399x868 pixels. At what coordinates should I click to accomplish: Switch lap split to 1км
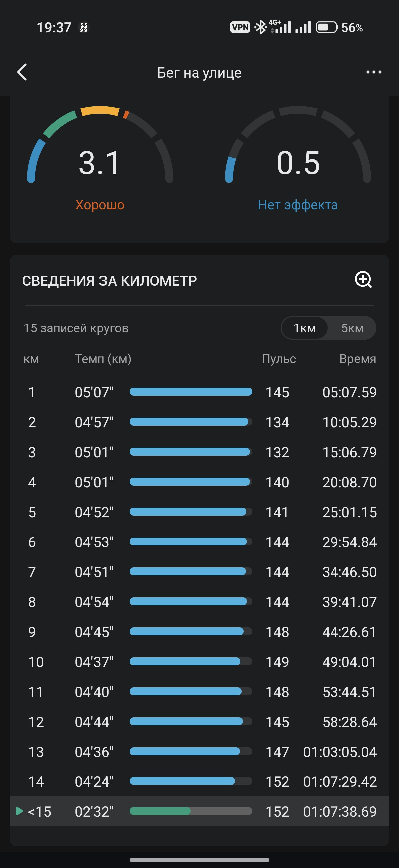click(x=304, y=328)
